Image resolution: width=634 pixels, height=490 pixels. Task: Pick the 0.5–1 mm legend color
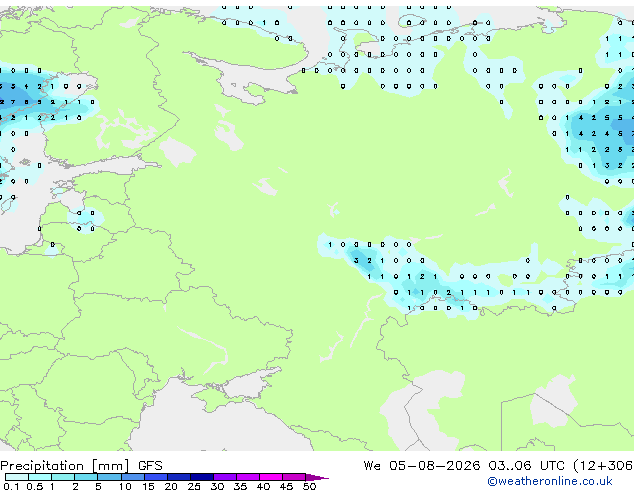coord(40,477)
